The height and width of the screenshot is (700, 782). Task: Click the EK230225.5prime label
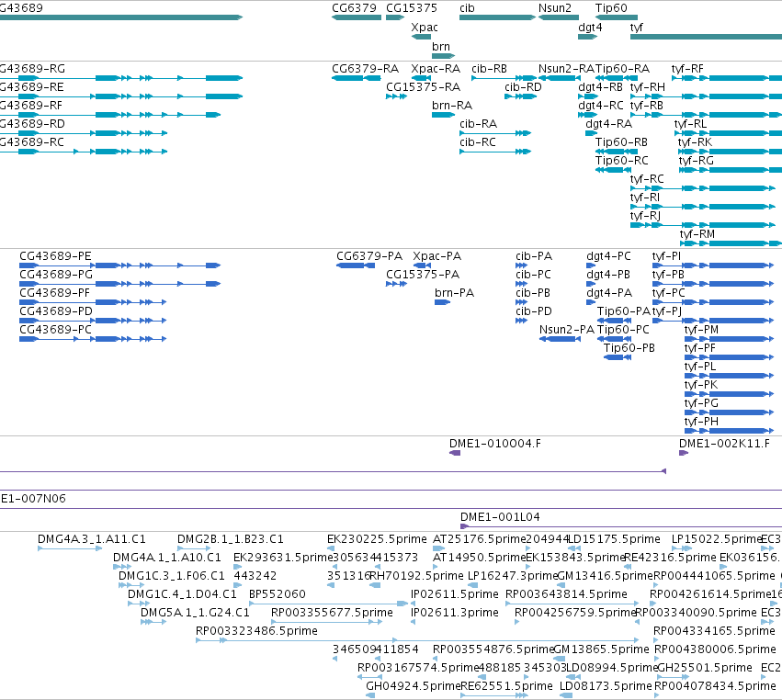tap(377, 539)
